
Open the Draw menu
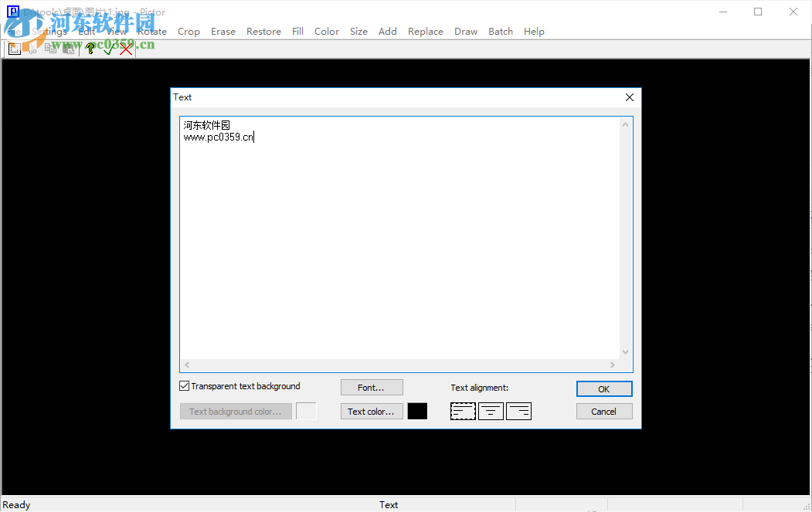[466, 31]
